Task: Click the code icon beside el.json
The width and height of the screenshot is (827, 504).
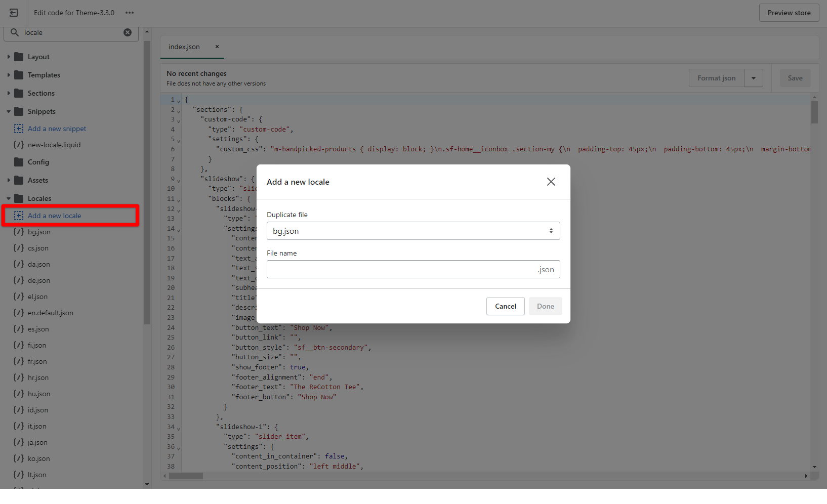Action: 19,297
